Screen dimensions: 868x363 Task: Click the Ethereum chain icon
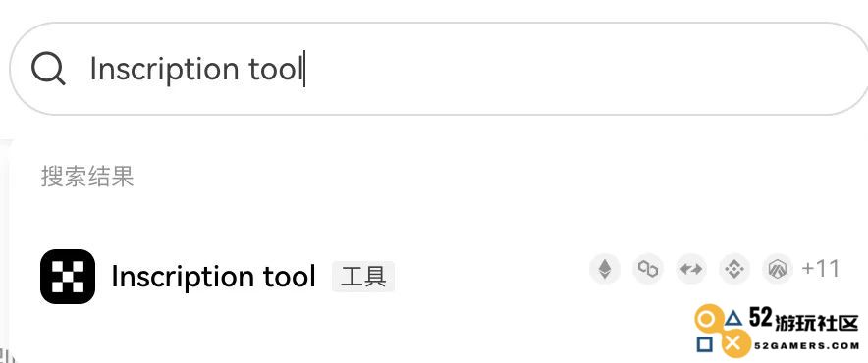(x=605, y=269)
